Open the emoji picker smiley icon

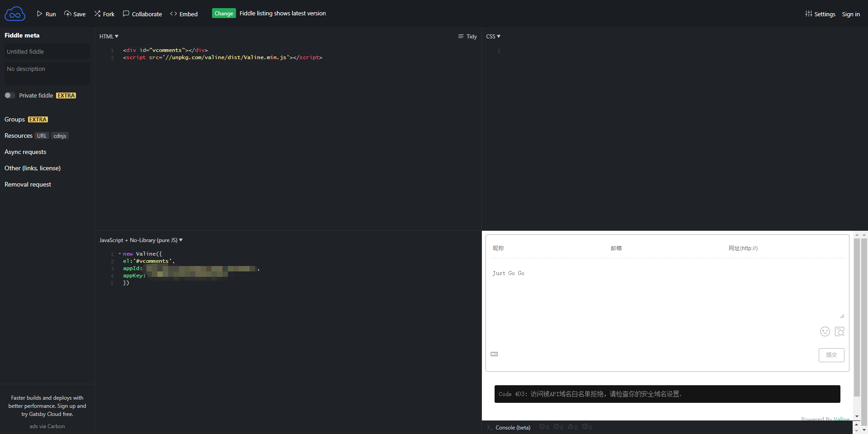click(825, 331)
